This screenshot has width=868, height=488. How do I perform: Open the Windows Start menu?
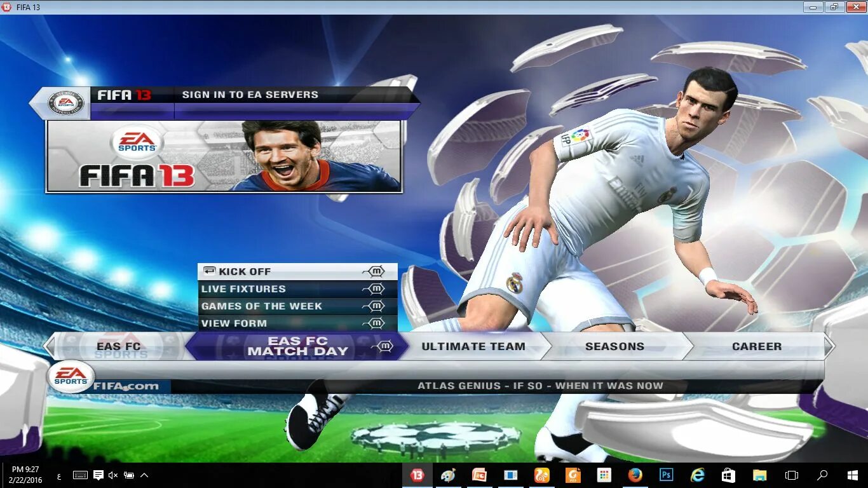tap(853, 475)
